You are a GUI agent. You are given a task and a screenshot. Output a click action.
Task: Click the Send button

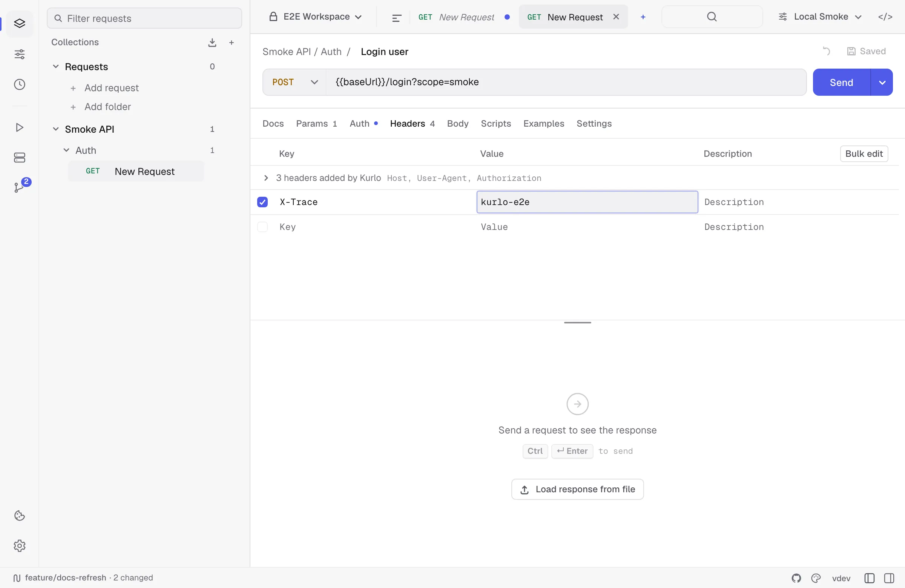(841, 82)
